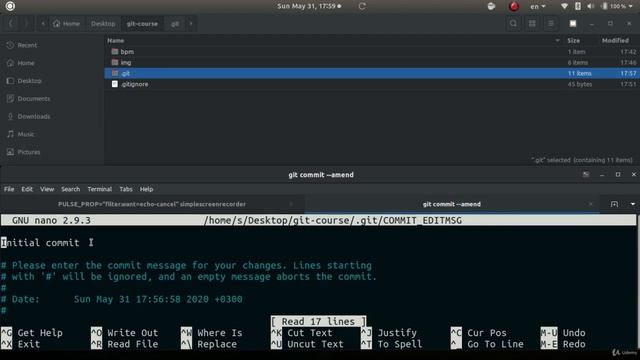Click the Desktop path bar button
640x360 pixels.
[103, 24]
